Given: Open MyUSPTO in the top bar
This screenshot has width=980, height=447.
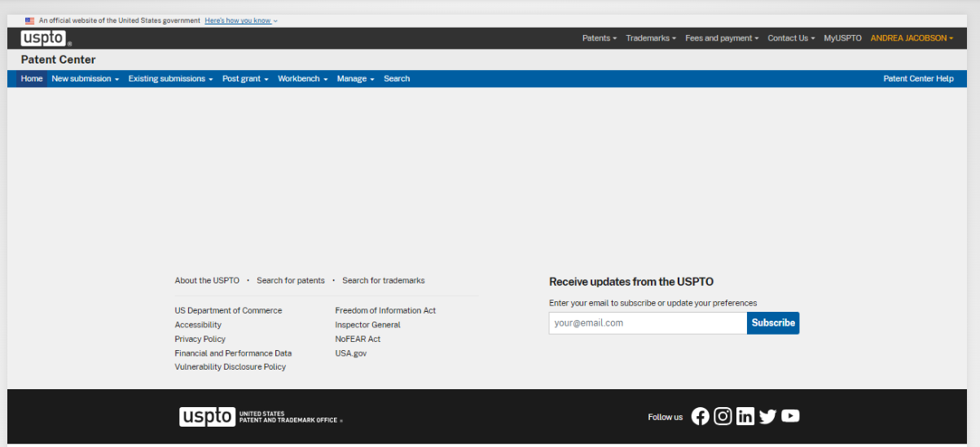Looking at the screenshot, I should point(842,38).
